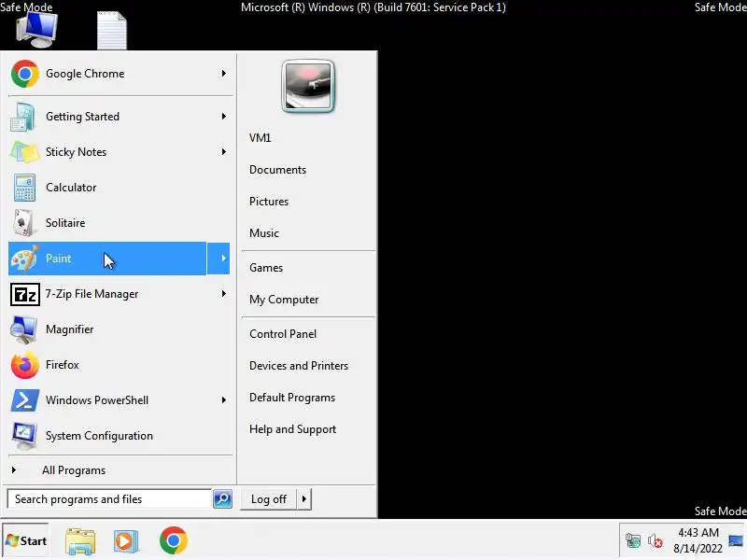Open Chrome from the taskbar
The width and height of the screenshot is (747, 560).
coord(174,540)
